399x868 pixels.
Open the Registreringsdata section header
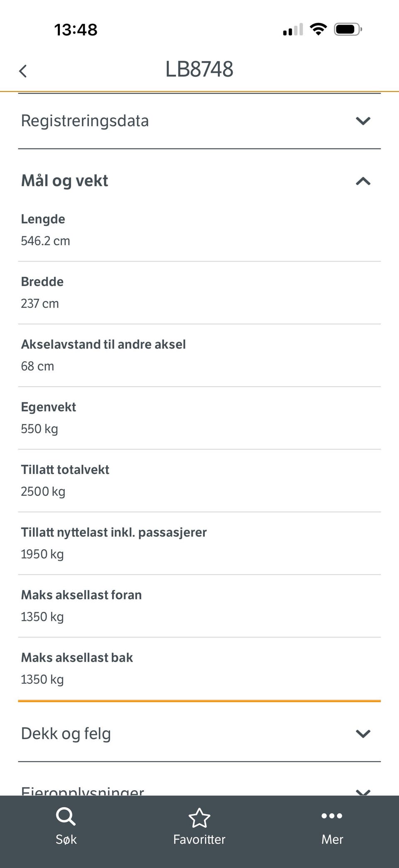(199, 121)
